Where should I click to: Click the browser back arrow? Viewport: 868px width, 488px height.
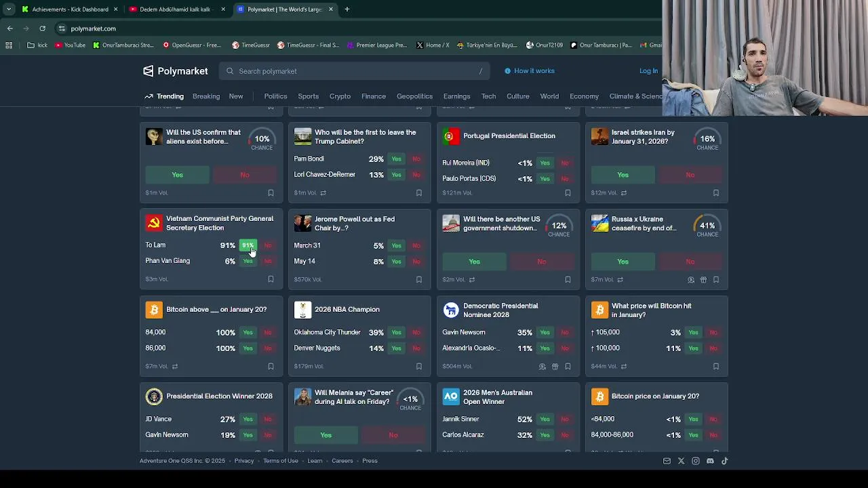[9, 28]
